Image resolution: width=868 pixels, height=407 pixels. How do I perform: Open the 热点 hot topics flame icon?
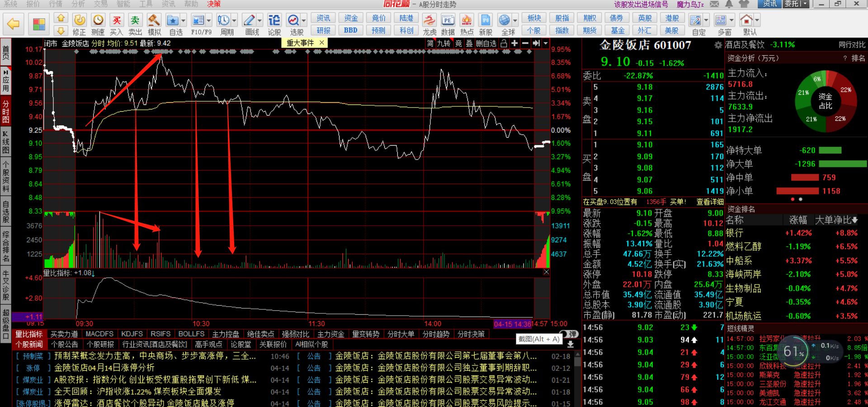click(x=467, y=20)
